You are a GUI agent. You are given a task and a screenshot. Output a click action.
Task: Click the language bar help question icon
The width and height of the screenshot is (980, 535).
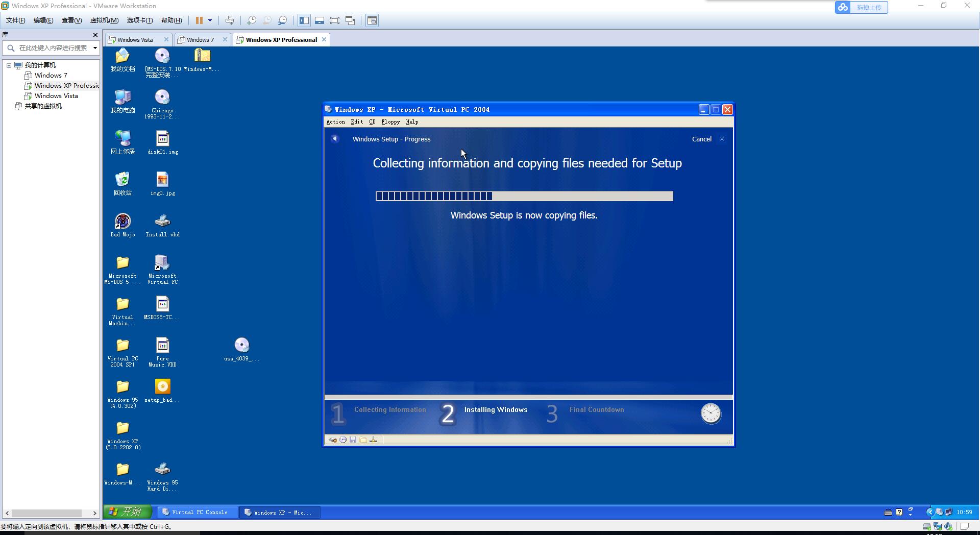pyautogui.click(x=899, y=512)
